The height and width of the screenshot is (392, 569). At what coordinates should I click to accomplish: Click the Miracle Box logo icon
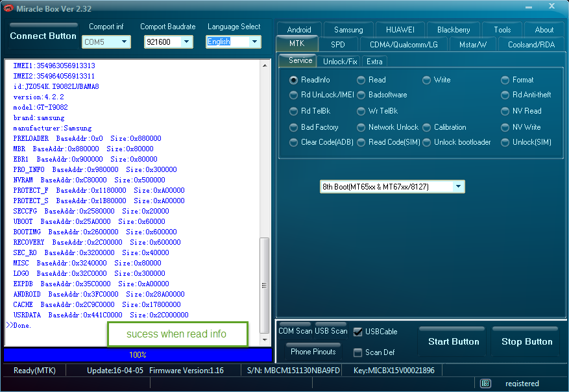click(8, 8)
